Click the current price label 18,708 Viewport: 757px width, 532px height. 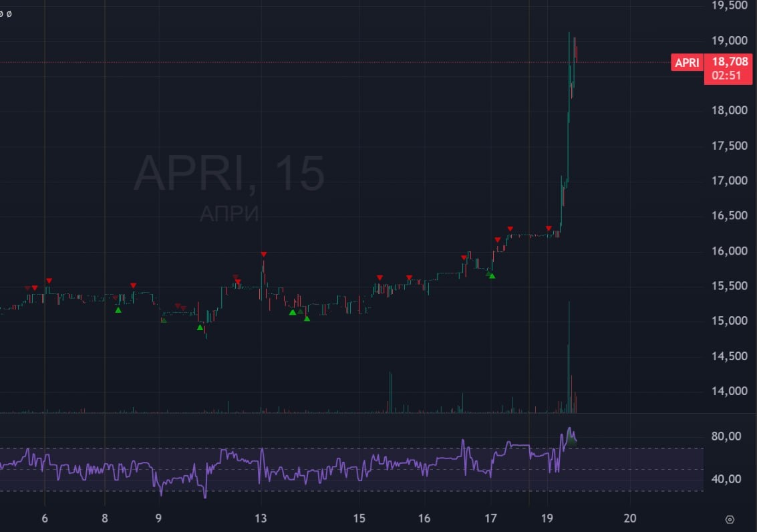[x=730, y=61]
